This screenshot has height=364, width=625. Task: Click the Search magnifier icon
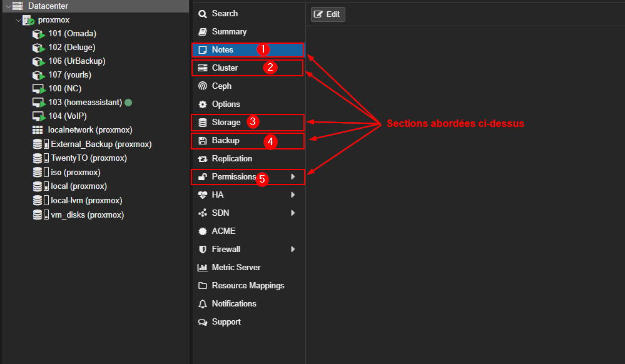(202, 14)
